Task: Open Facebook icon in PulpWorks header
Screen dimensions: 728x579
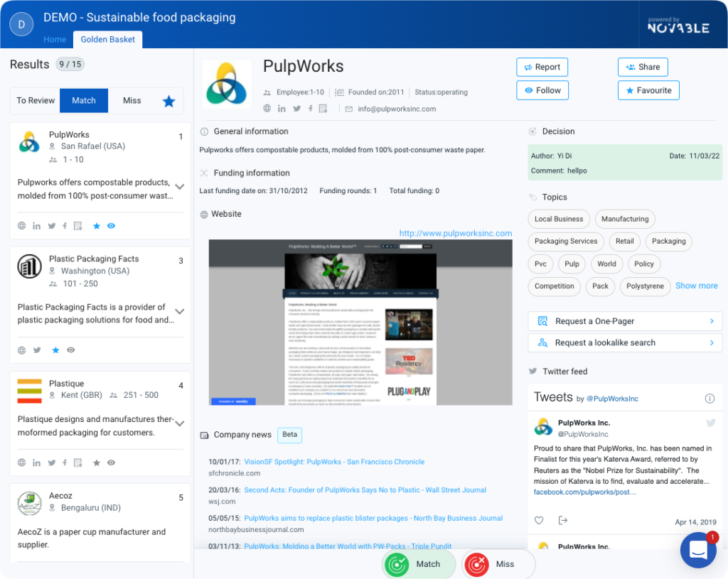Action: (310, 109)
